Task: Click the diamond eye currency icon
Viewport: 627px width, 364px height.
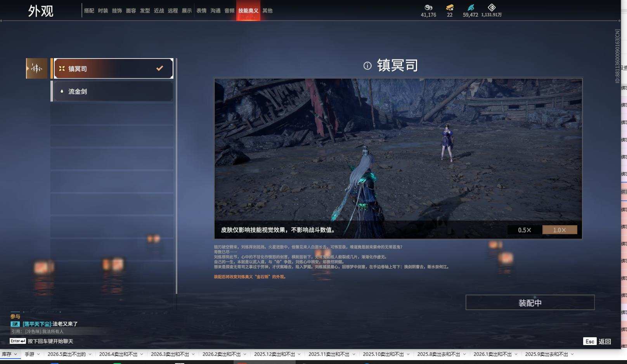Action: pos(492,7)
